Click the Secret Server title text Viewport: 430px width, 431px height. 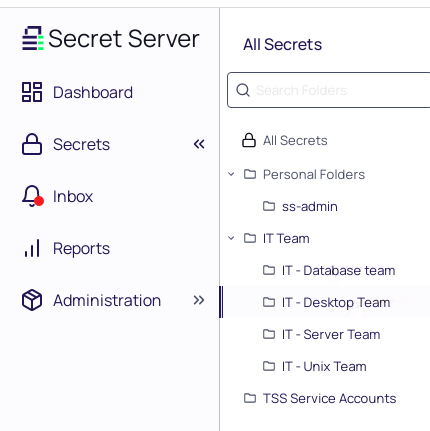pyautogui.click(x=124, y=39)
